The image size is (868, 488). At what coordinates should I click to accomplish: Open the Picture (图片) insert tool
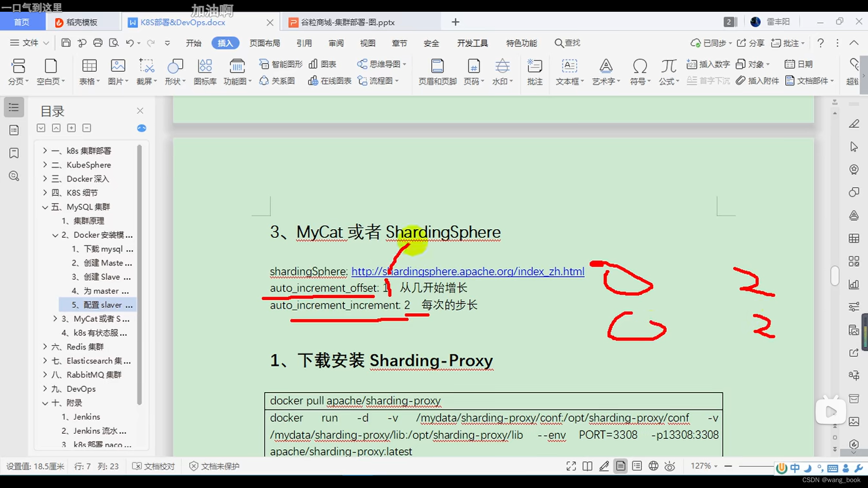point(118,71)
